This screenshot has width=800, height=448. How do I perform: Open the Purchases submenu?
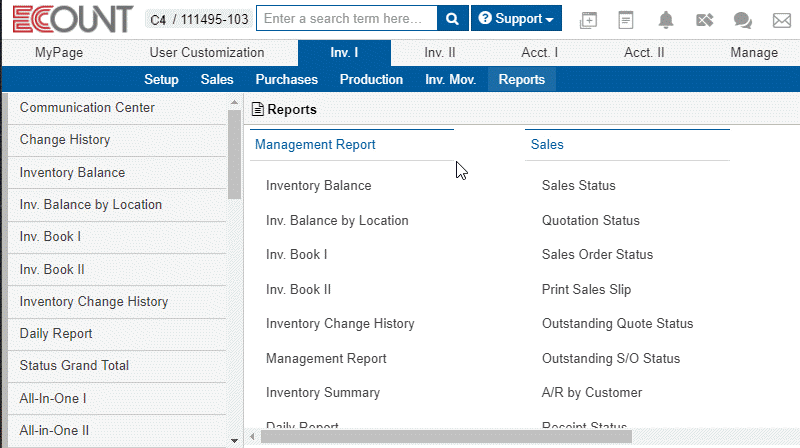[287, 80]
